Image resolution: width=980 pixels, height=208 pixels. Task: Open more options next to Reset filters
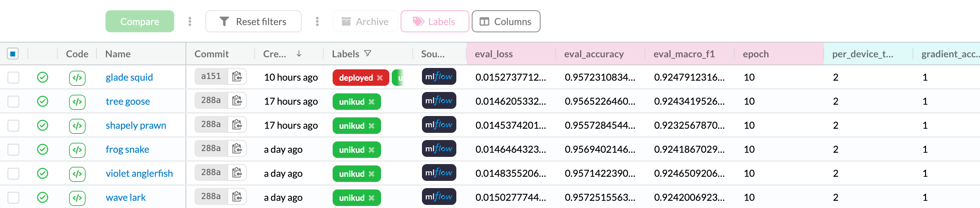317,22
